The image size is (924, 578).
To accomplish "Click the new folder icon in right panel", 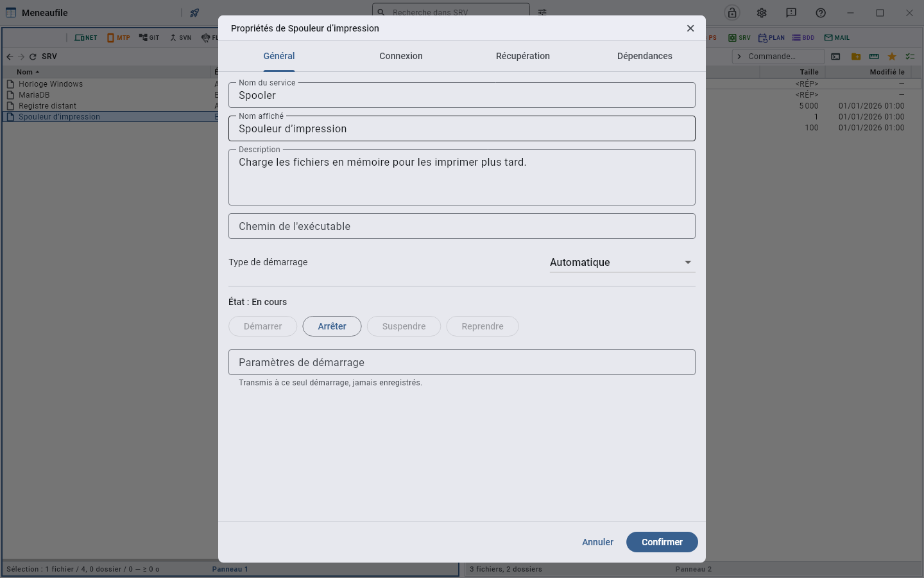I will [x=856, y=57].
